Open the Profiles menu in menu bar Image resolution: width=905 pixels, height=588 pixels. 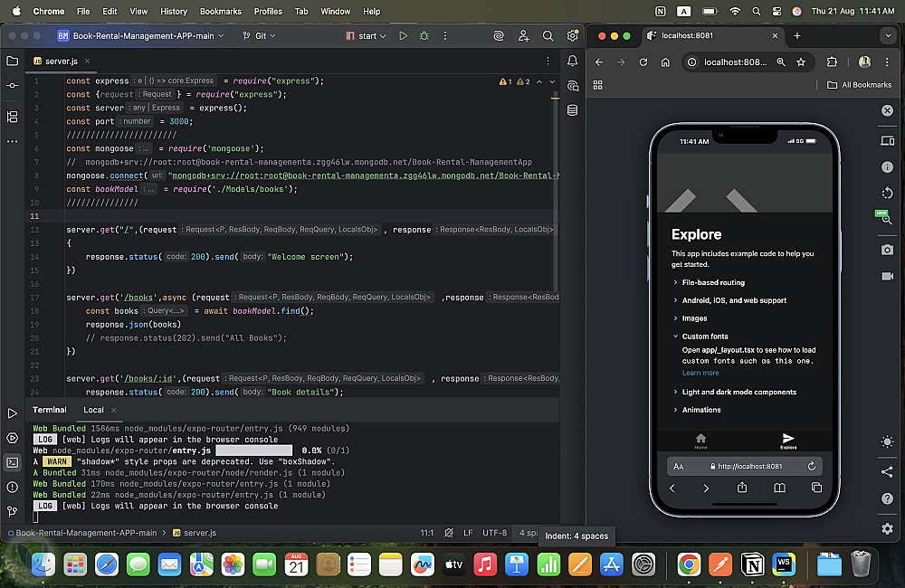click(x=268, y=11)
